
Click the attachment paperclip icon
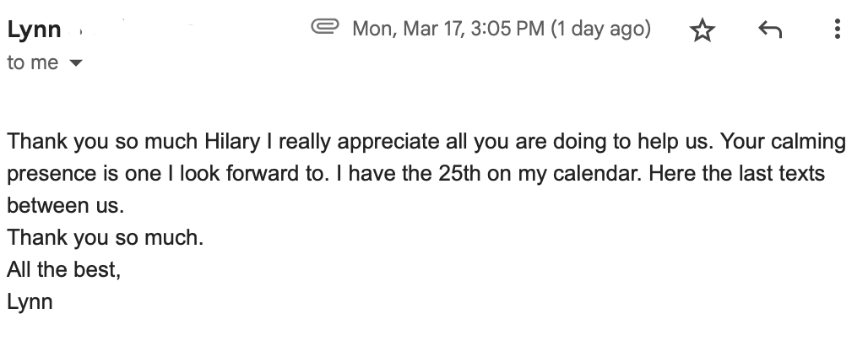click(324, 29)
